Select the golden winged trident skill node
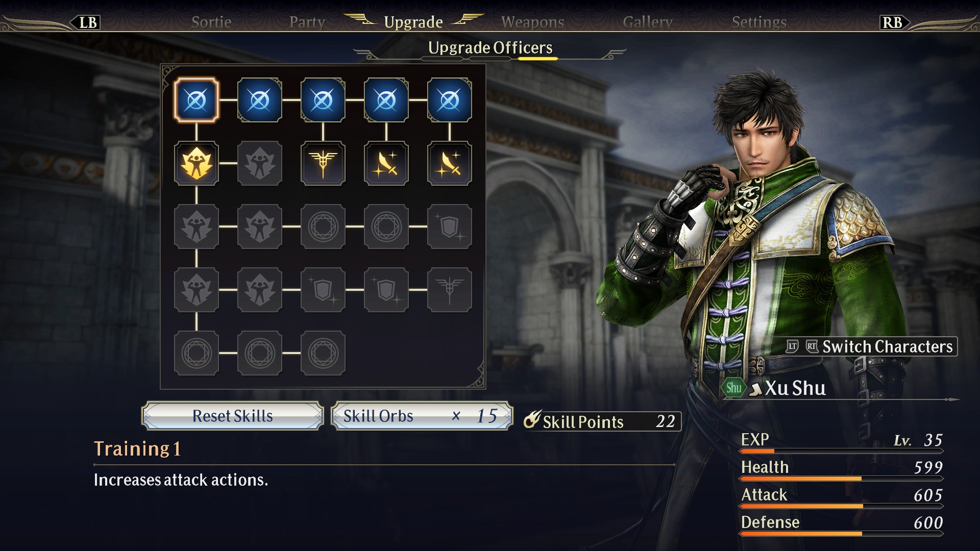This screenshot has width=980, height=551. pyautogui.click(x=323, y=163)
